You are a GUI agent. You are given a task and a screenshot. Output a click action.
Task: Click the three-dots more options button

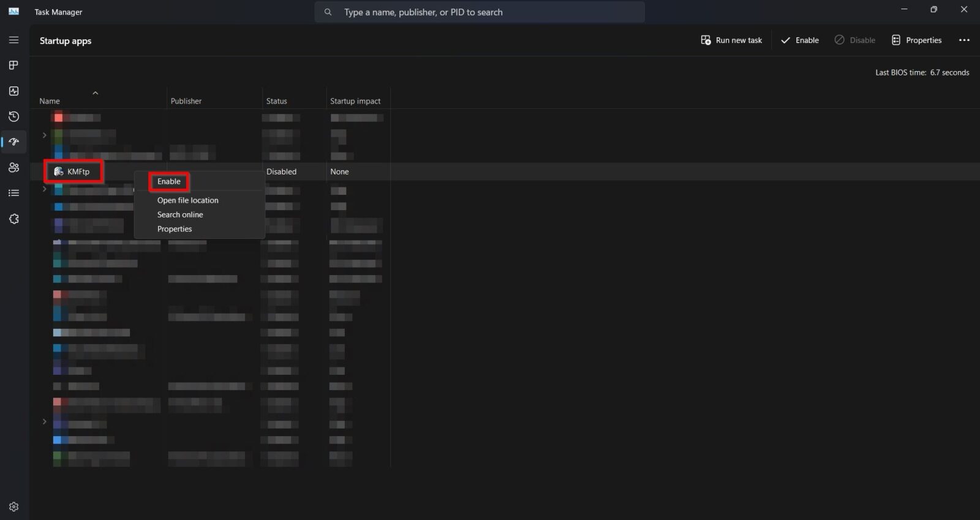click(964, 40)
